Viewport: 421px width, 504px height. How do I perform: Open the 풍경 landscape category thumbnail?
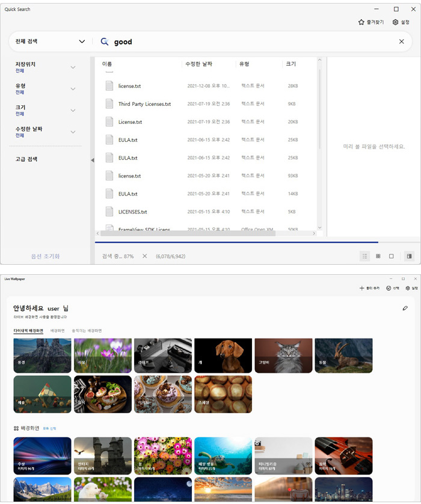pyautogui.click(x=43, y=355)
